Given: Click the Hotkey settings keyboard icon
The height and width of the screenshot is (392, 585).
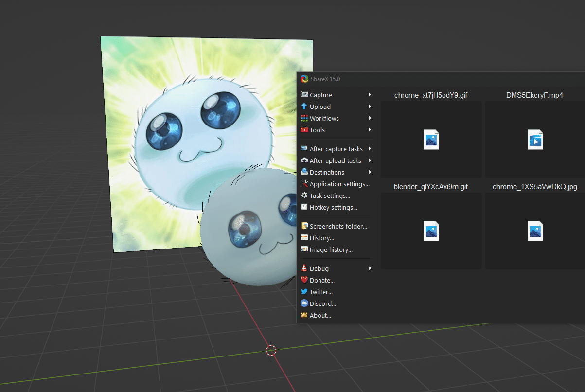Looking at the screenshot, I should 304,207.
